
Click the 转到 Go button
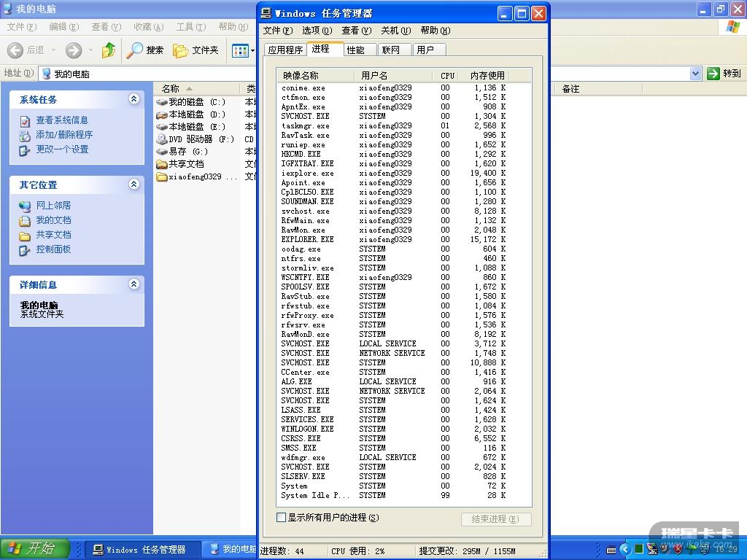[724, 74]
